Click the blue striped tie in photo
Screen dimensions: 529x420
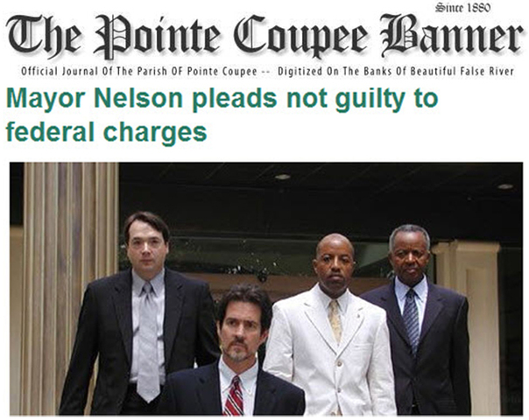click(x=412, y=320)
